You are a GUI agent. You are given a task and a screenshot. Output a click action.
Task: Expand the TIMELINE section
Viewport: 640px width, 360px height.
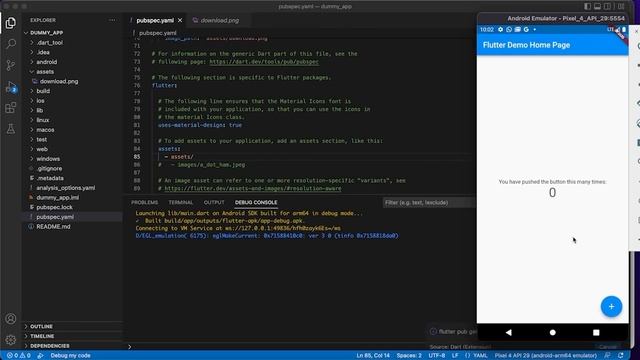click(x=42, y=336)
